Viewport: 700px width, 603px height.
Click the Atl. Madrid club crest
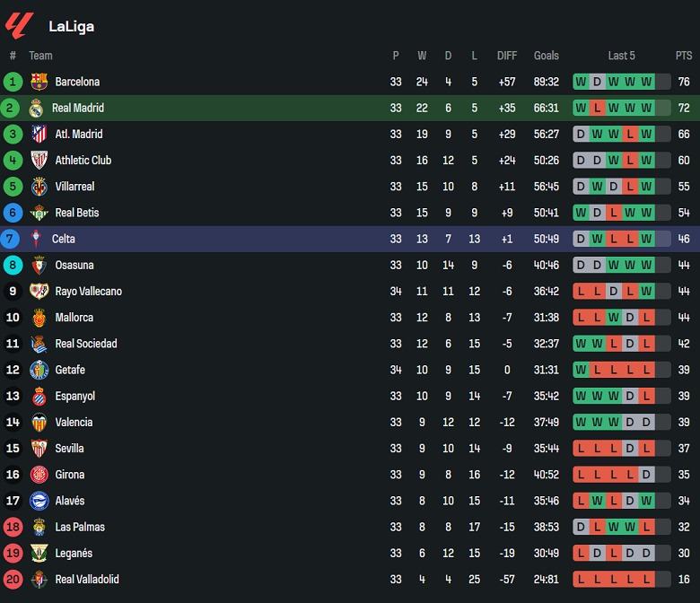pos(39,135)
